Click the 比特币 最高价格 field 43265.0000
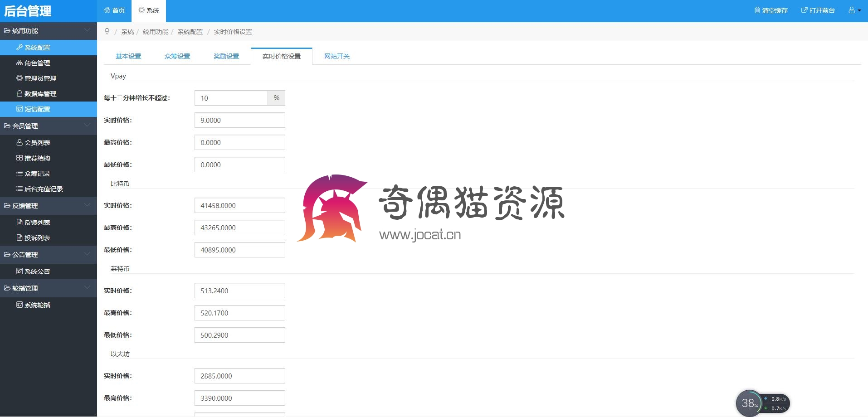This screenshot has width=868, height=417. tap(240, 228)
